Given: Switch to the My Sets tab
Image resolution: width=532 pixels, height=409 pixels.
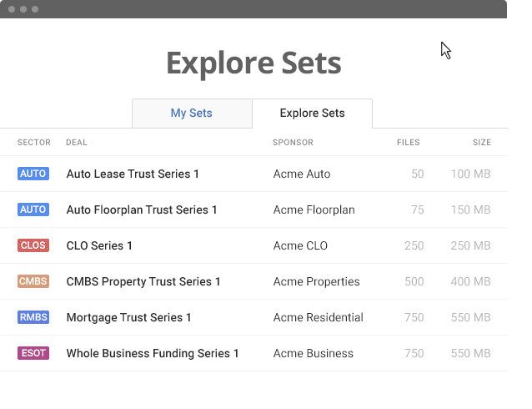Looking at the screenshot, I should [x=192, y=114].
